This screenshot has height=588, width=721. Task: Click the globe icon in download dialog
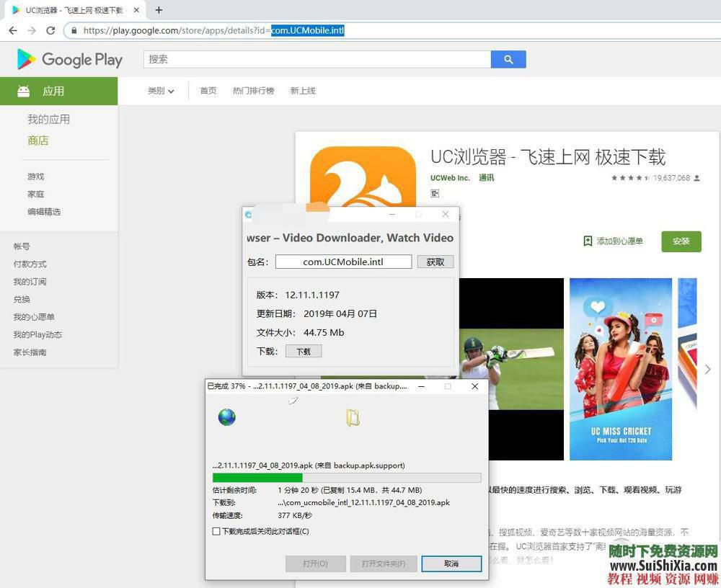click(x=226, y=417)
